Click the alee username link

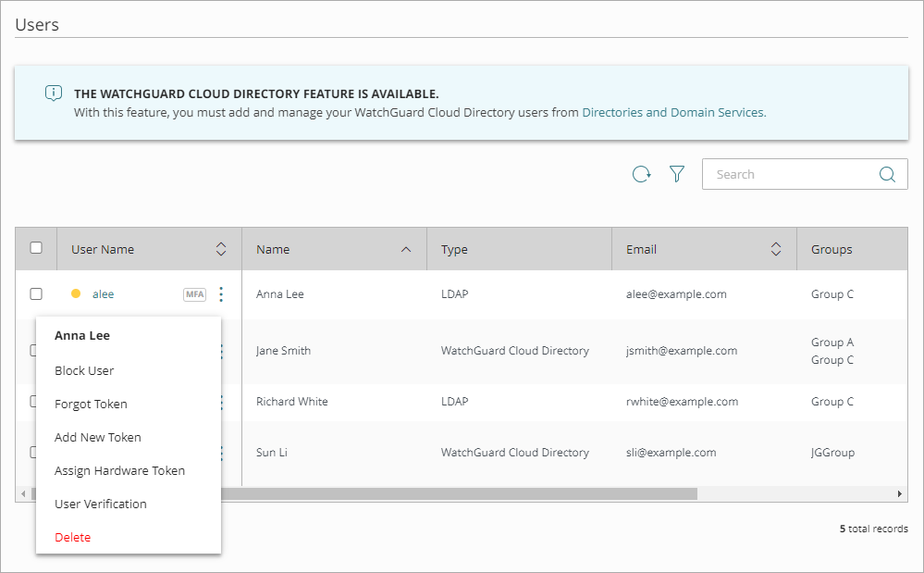coord(103,293)
